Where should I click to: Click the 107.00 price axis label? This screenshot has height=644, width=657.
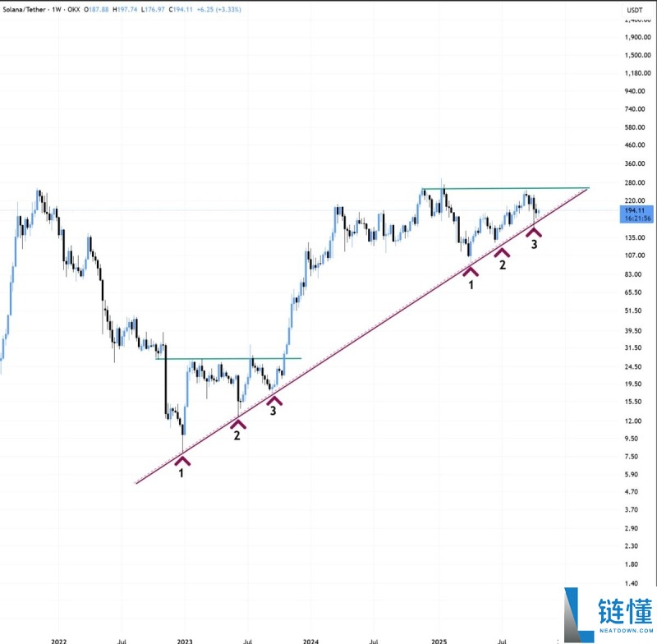click(635, 255)
